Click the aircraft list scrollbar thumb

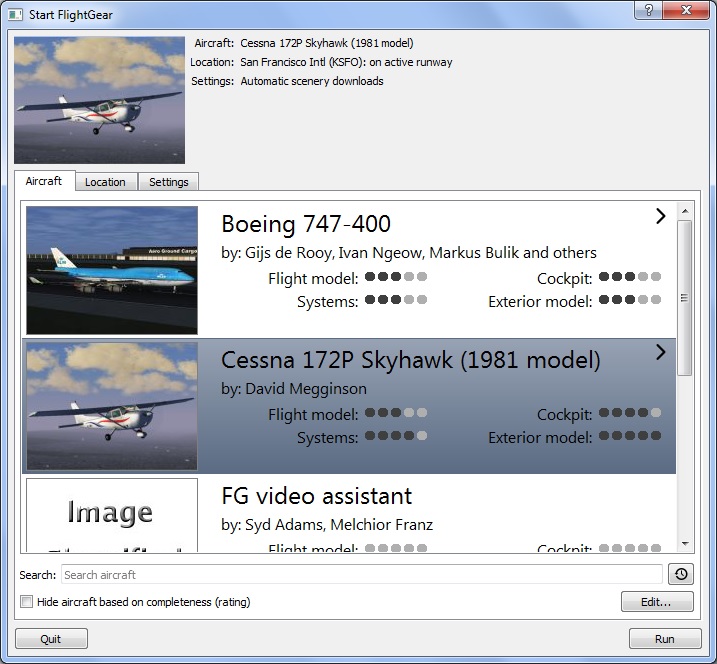coord(685,298)
